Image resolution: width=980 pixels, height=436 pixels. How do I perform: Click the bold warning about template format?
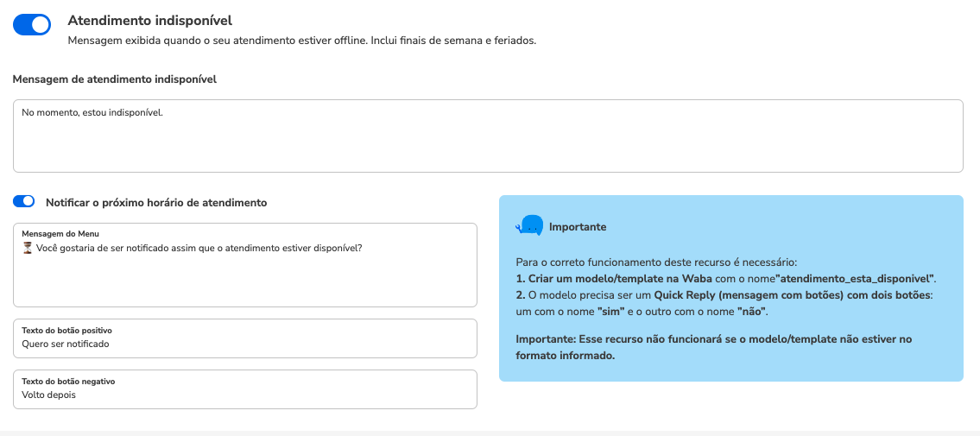point(714,348)
